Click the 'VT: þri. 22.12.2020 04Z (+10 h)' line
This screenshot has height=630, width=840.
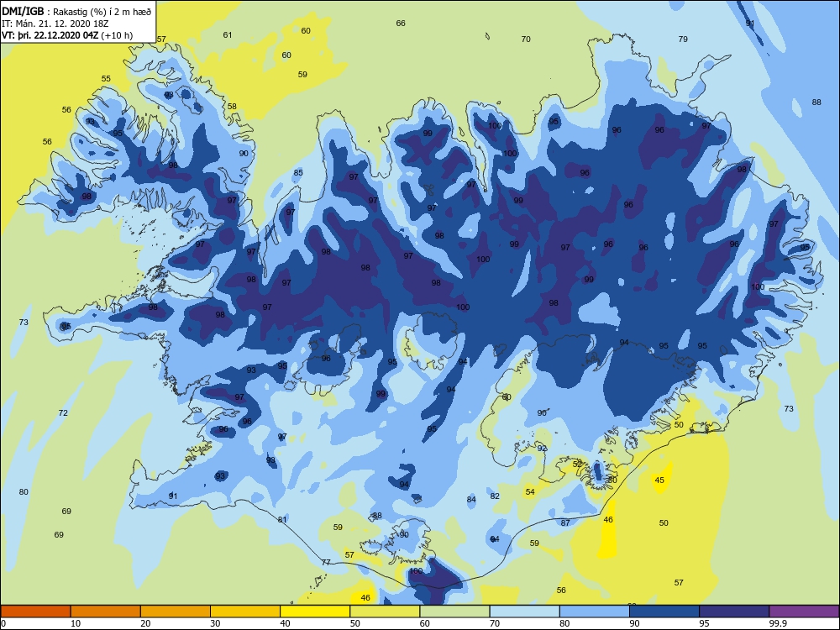pos(67,35)
